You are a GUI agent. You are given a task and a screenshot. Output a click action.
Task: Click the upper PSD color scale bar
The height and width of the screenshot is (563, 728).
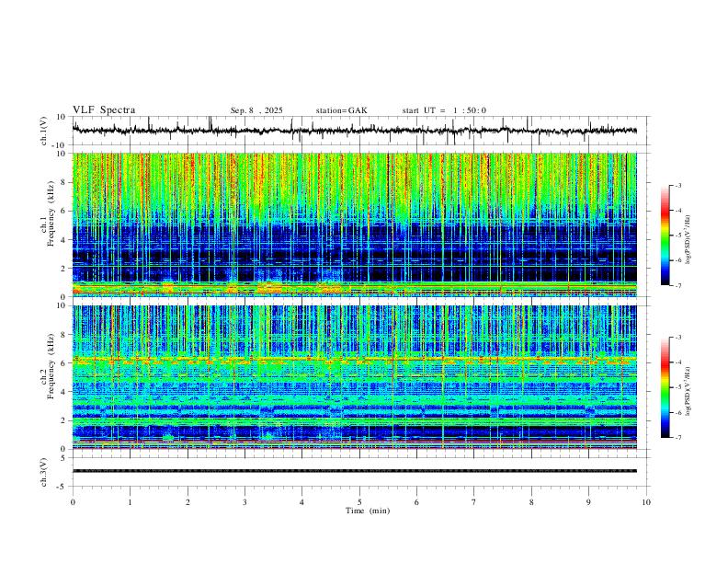pyautogui.click(x=665, y=236)
